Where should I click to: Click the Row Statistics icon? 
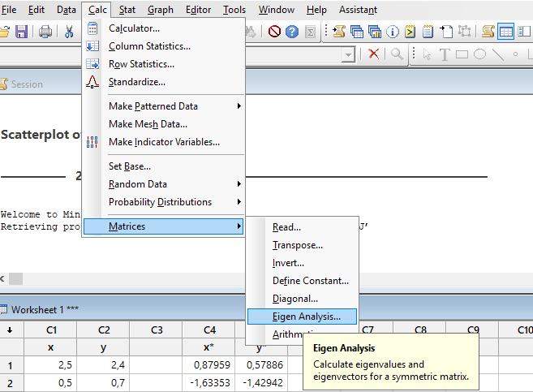tap(92, 63)
